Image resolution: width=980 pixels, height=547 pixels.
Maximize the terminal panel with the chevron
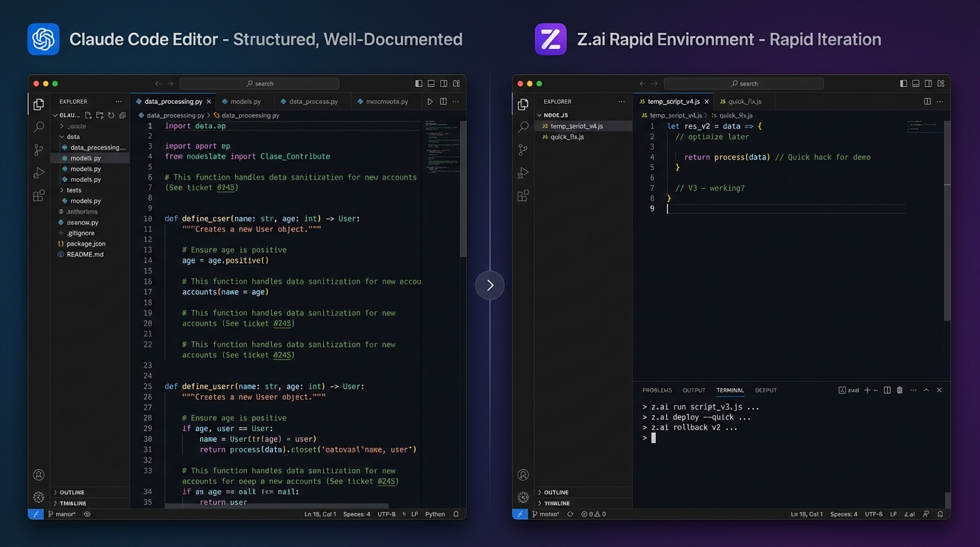click(926, 390)
